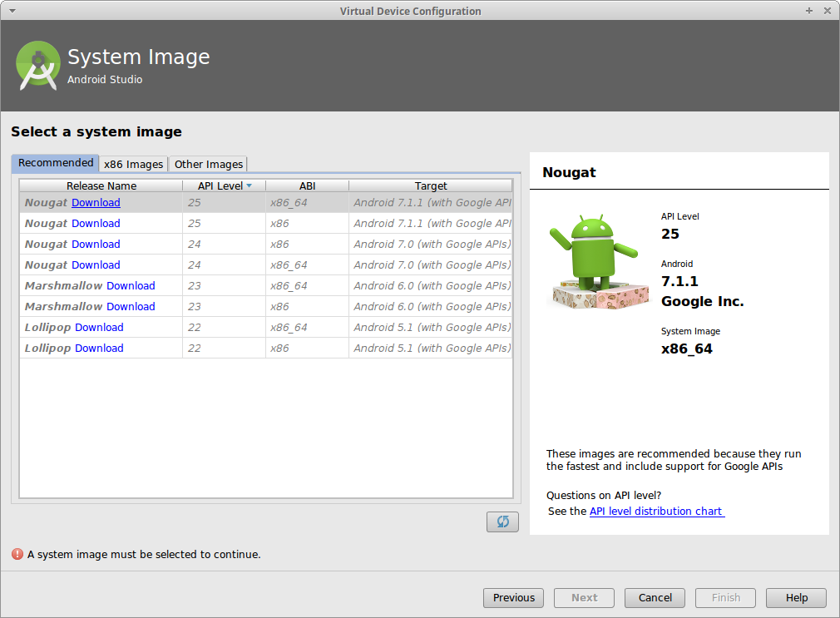Download Lollipop API 22 x86_64 image
The height and width of the screenshot is (618, 840).
[x=99, y=327]
